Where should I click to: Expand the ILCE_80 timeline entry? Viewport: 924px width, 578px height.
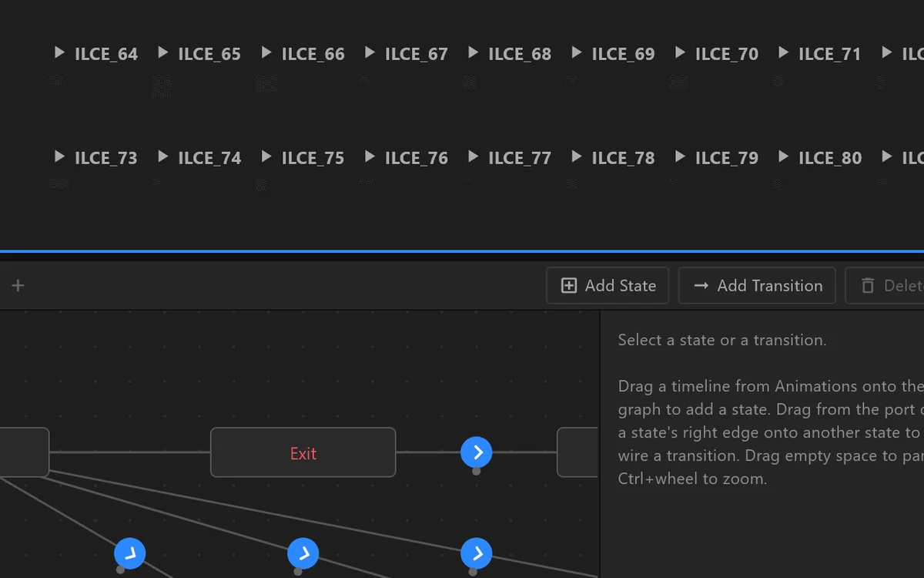point(783,156)
